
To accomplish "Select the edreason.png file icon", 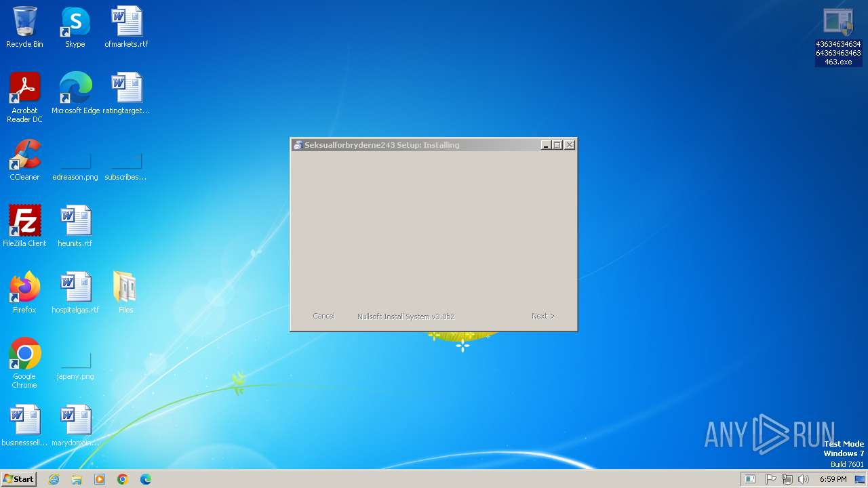I will [x=75, y=167].
